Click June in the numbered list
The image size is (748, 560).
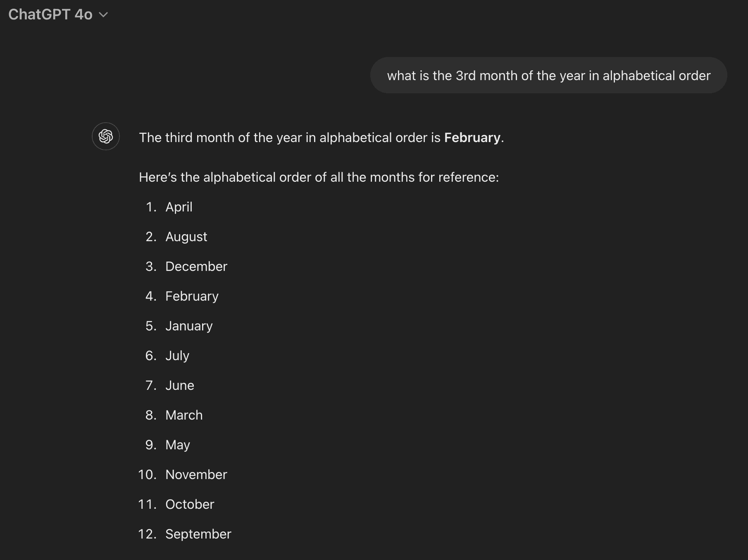coord(179,385)
